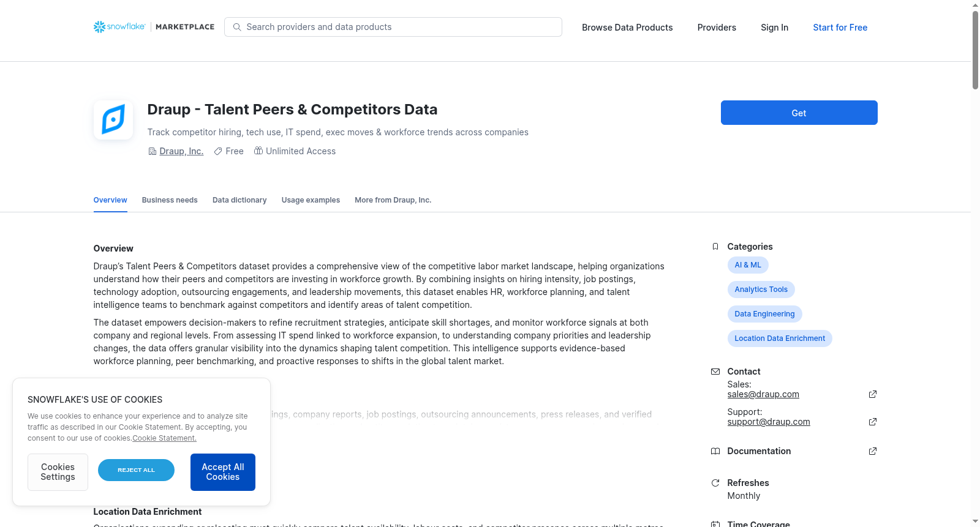
Task: Click the envelope icon beside Contact
Action: pyautogui.click(x=715, y=372)
